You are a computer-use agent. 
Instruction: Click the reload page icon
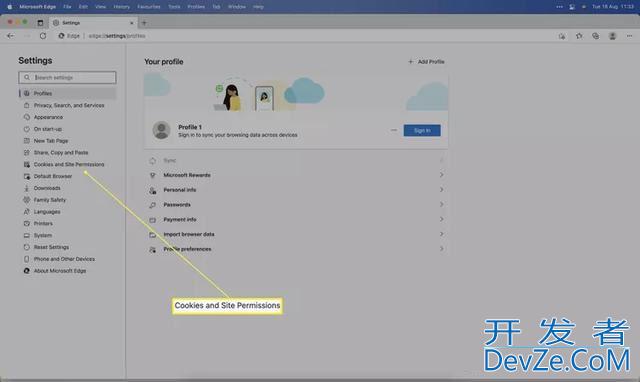point(43,36)
